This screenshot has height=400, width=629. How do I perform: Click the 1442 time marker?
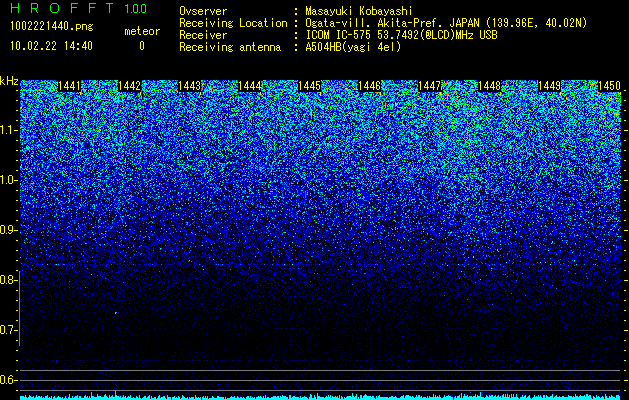[130, 86]
